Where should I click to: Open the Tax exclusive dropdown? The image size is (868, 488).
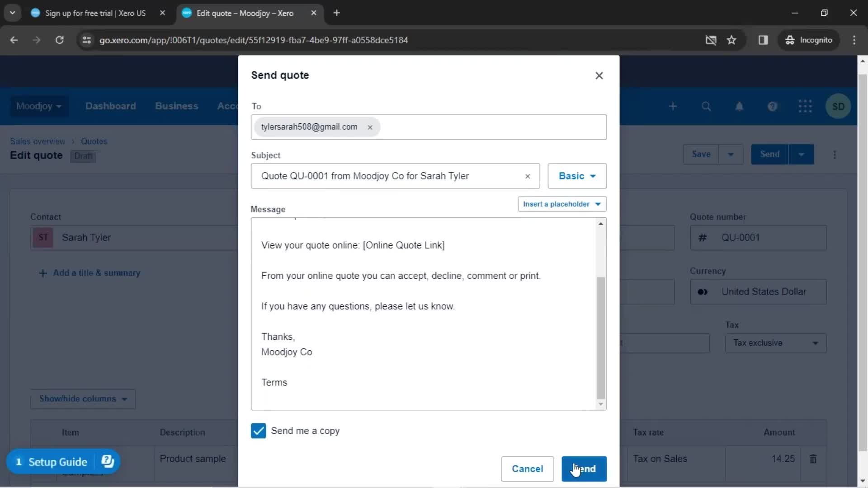pyautogui.click(x=776, y=343)
